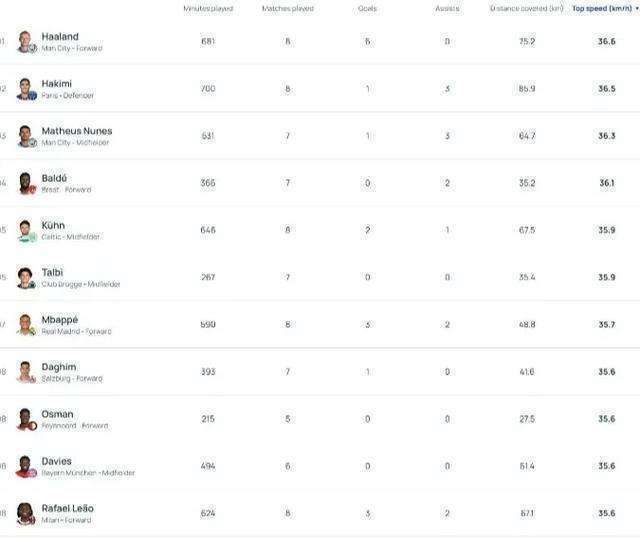Open Haaland's player avatar
The image size is (640, 540).
27,42
